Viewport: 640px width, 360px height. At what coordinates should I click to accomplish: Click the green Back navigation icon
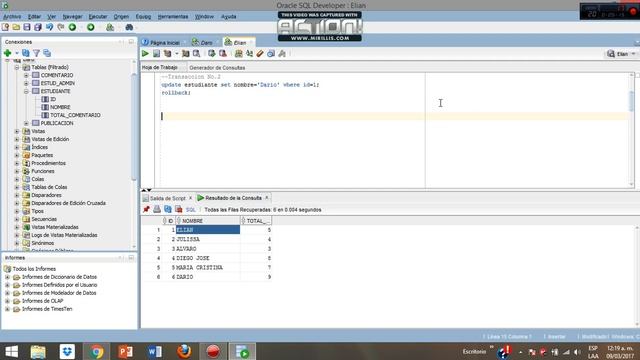(72, 27)
